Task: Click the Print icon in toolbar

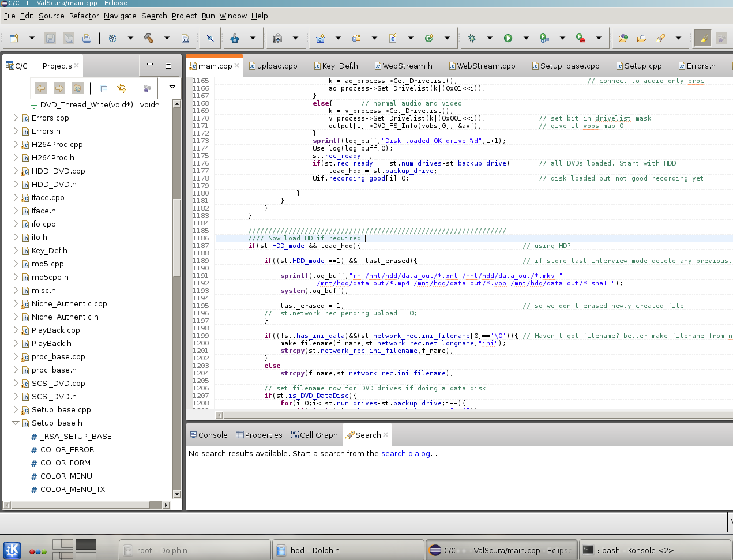Action: pos(87,38)
